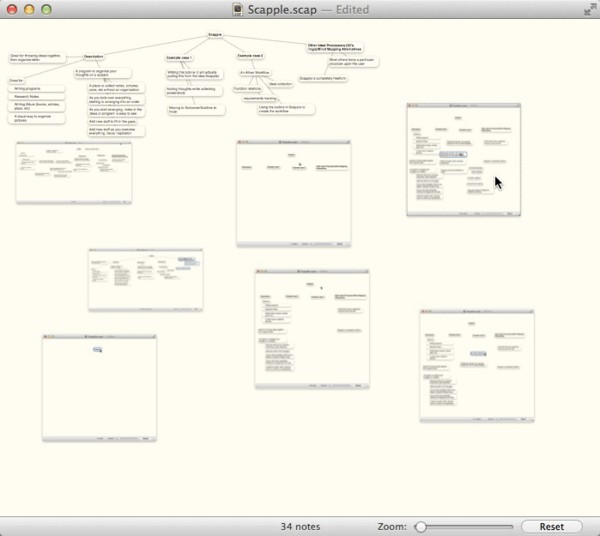Select the 'Example case 1' note
Viewport: 600px width, 536px height.
[x=179, y=58]
